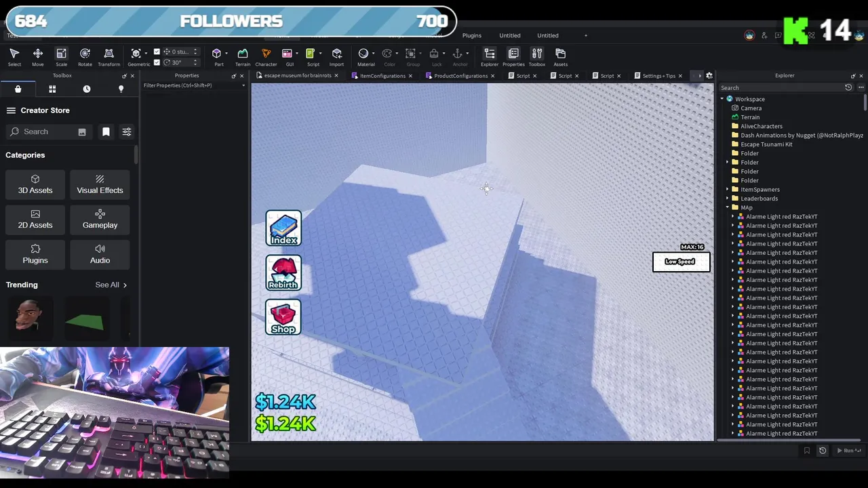The image size is (868, 488).
Task: Open Toolbox inventory grid tab
Action: click(x=52, y=89)
